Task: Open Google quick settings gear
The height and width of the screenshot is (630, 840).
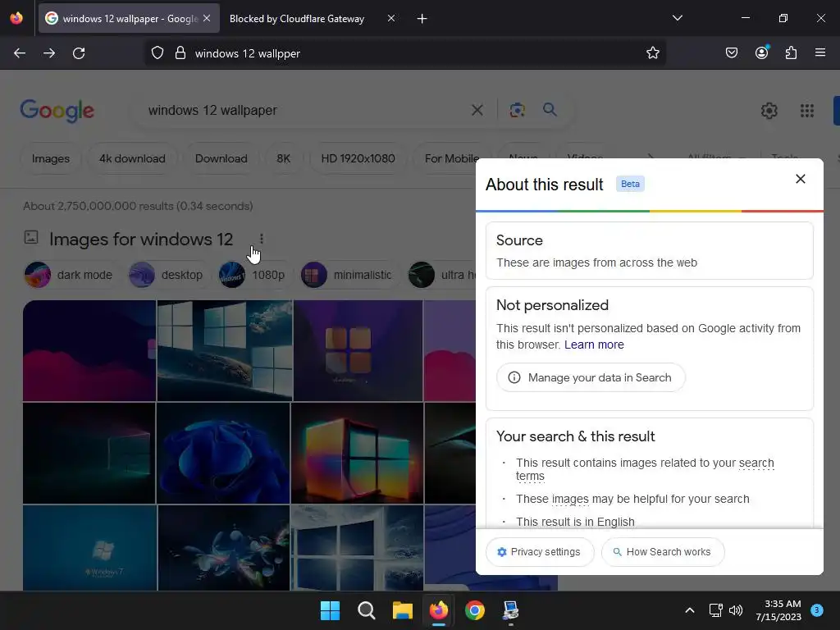Action: pos(769,111)
